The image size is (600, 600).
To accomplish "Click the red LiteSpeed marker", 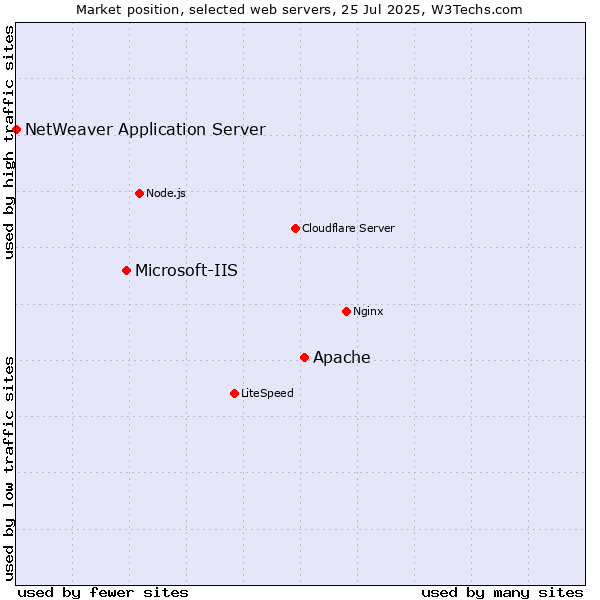I will [235, 394].
